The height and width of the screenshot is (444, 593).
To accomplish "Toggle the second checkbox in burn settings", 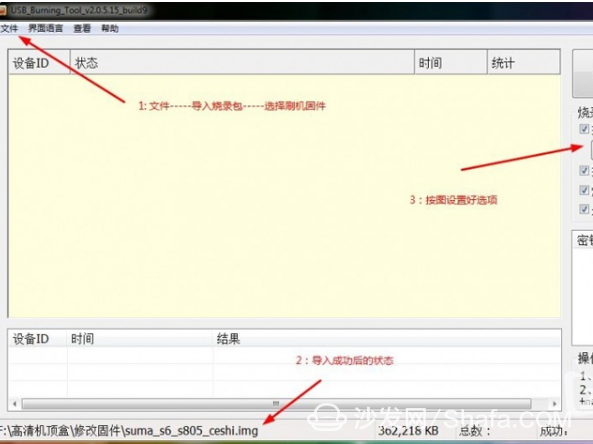I will click(x=584, y=170).
